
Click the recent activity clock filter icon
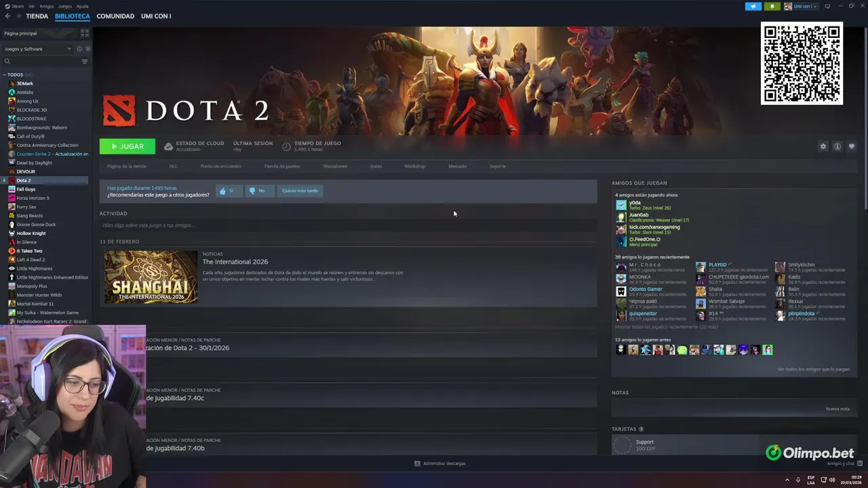pyautogui.click(x=79, y=49)
